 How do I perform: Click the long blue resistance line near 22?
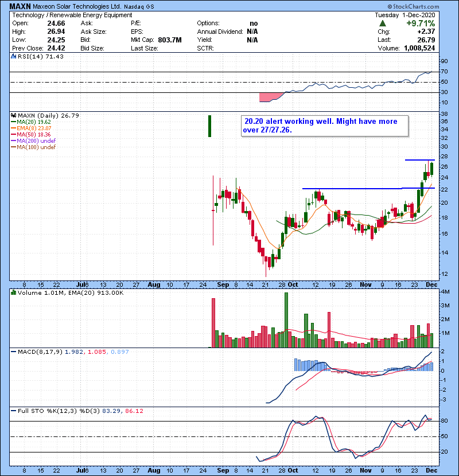coord(368,189)
